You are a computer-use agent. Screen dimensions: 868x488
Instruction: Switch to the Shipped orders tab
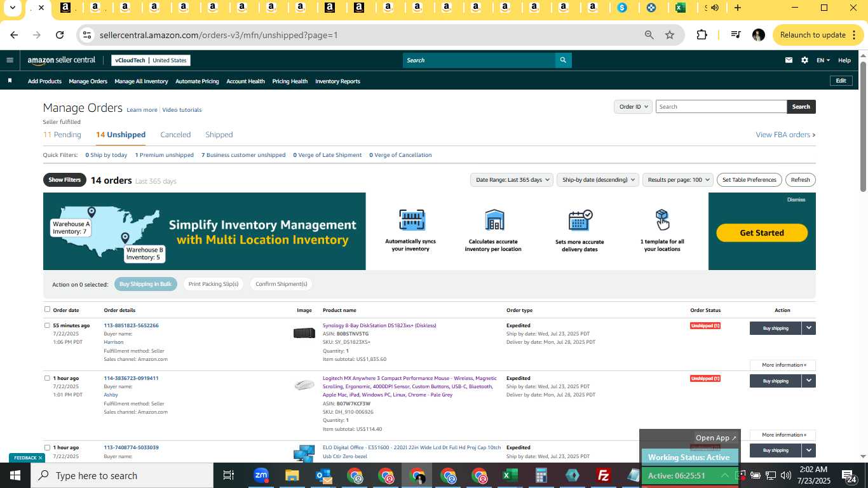point(219,135)
